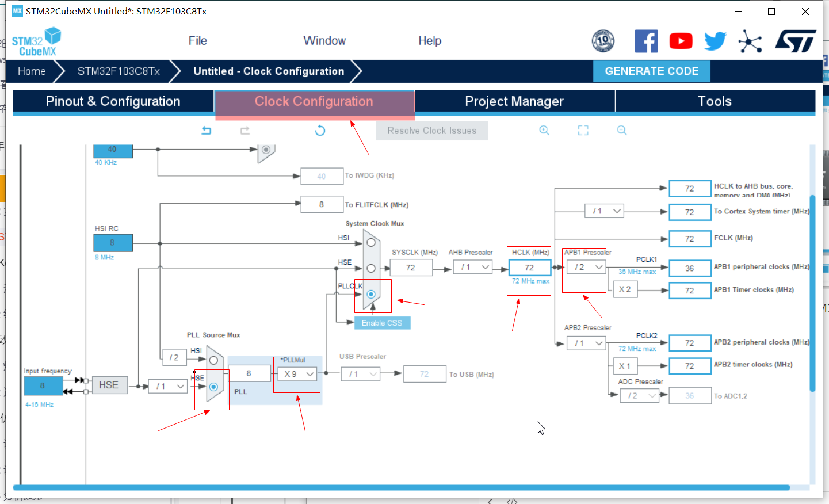Click the HSI RC 8 MHz box

tap(113, 243)
